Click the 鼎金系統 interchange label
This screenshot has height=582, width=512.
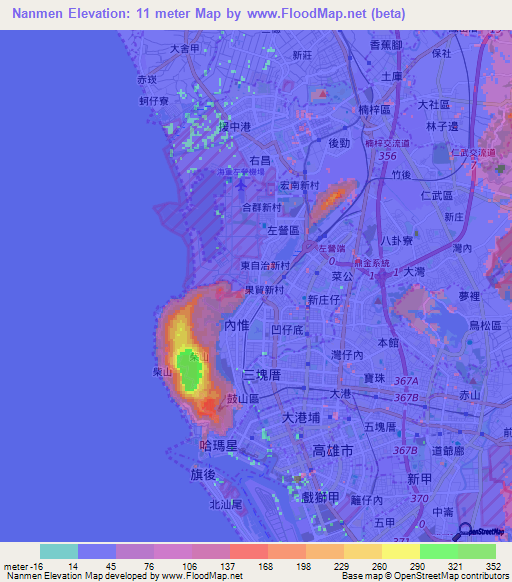(372, 263)
